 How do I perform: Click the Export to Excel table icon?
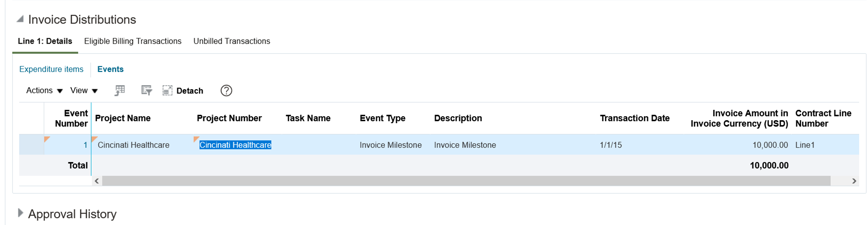tap(120, 91)
